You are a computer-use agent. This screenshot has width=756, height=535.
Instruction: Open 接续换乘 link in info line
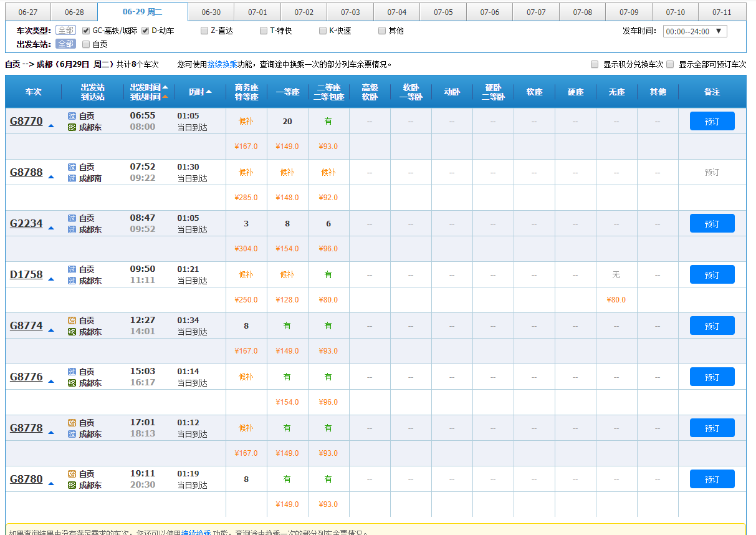coord(222,64)
